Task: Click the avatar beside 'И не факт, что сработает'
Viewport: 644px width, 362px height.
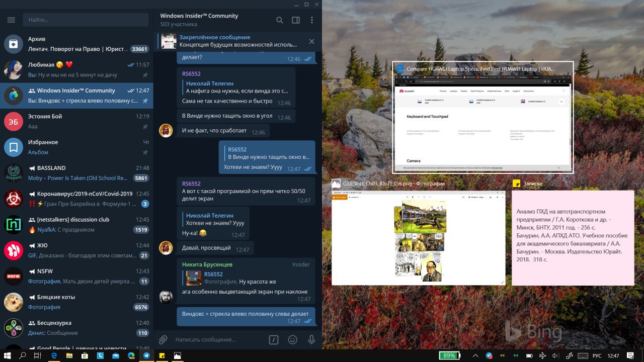Action: (x=166, y=130)
